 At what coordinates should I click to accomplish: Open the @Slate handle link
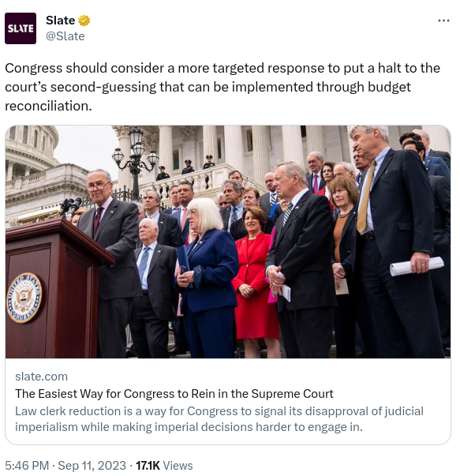click(65, 36)
